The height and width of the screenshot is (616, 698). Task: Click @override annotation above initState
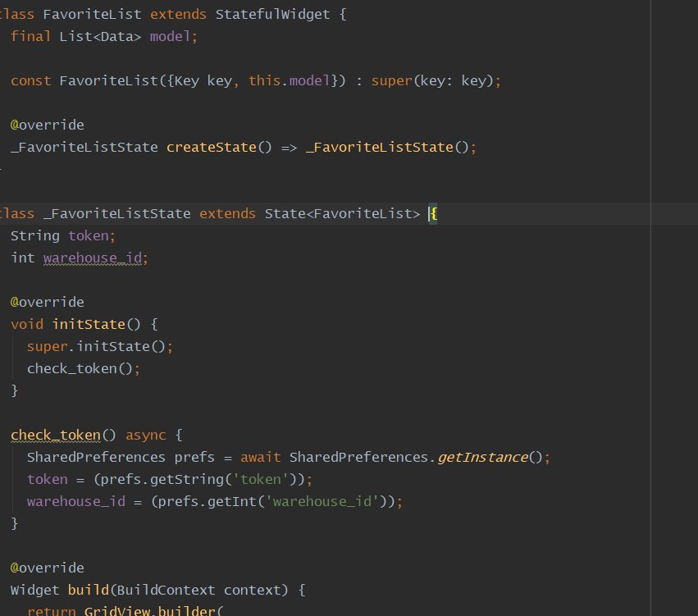pos(48,302)
